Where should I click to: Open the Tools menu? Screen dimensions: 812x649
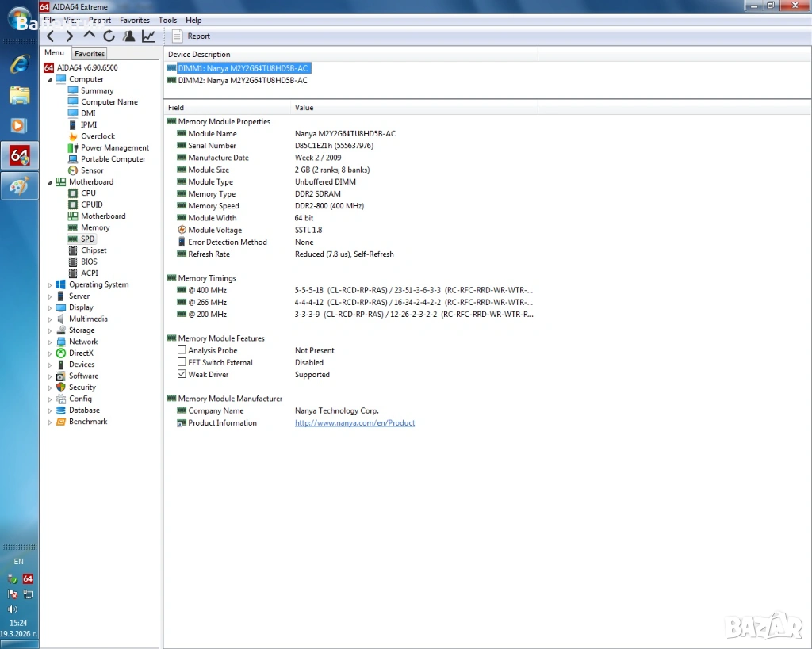coord(167,20)
